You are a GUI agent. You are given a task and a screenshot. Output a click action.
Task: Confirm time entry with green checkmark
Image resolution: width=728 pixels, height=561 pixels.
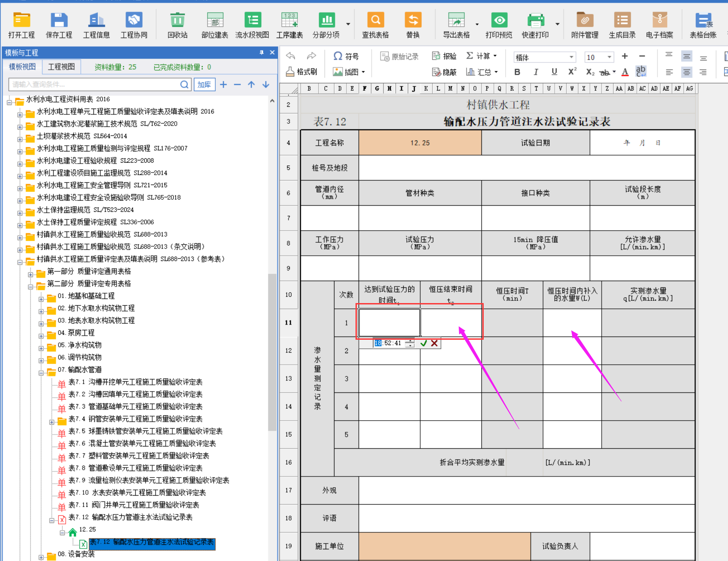click(423, 343)
